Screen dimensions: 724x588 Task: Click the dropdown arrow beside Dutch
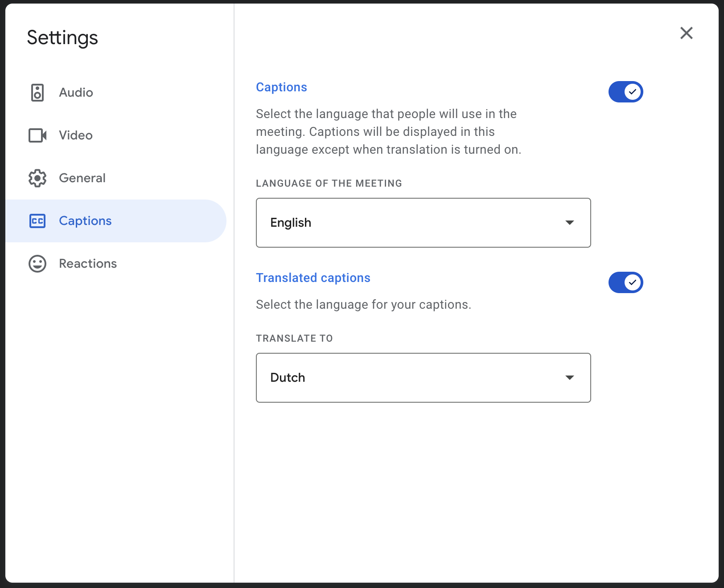pyautogui.click(x=569, y=377)
